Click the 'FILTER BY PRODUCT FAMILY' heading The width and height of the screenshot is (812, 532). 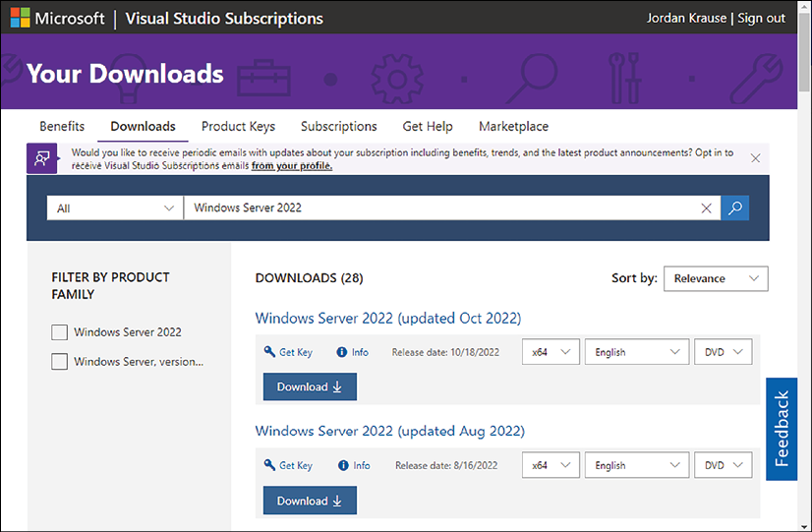tap(110, 286)
